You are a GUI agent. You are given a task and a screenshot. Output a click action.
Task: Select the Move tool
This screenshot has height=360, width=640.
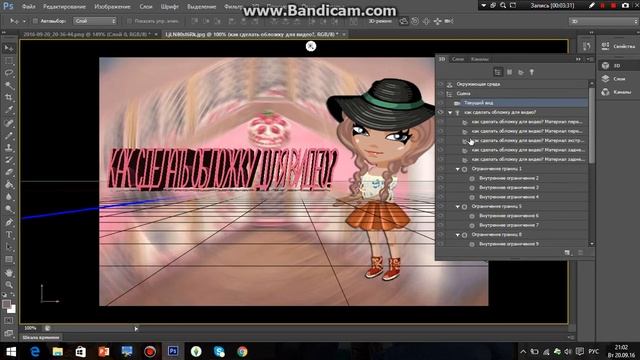click(x=9, y=48)
